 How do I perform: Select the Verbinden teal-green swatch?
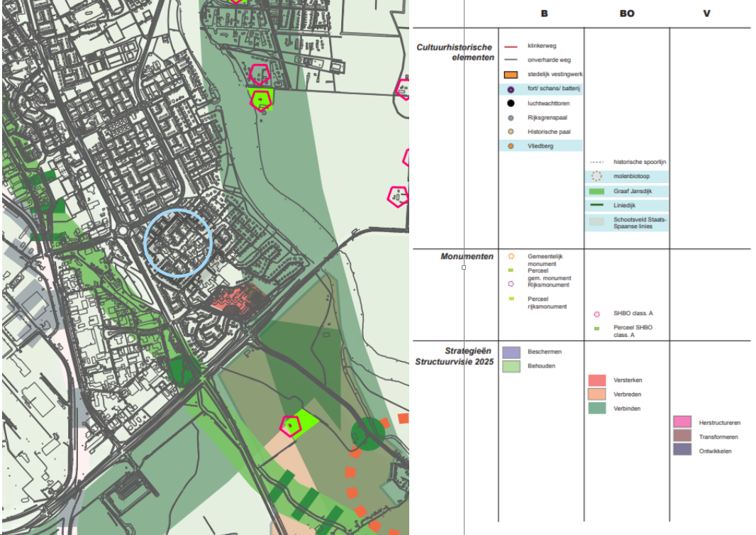click(x=597, y=408)
